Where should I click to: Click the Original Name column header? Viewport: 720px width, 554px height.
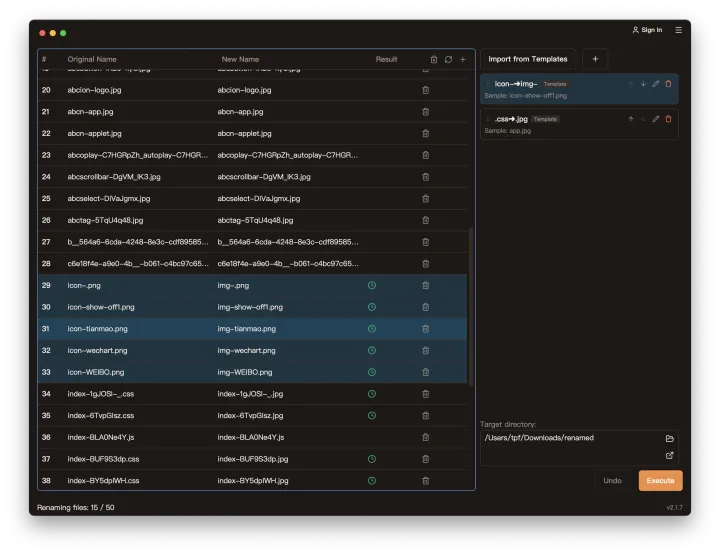pyautogui.click(x=92, y=59)
